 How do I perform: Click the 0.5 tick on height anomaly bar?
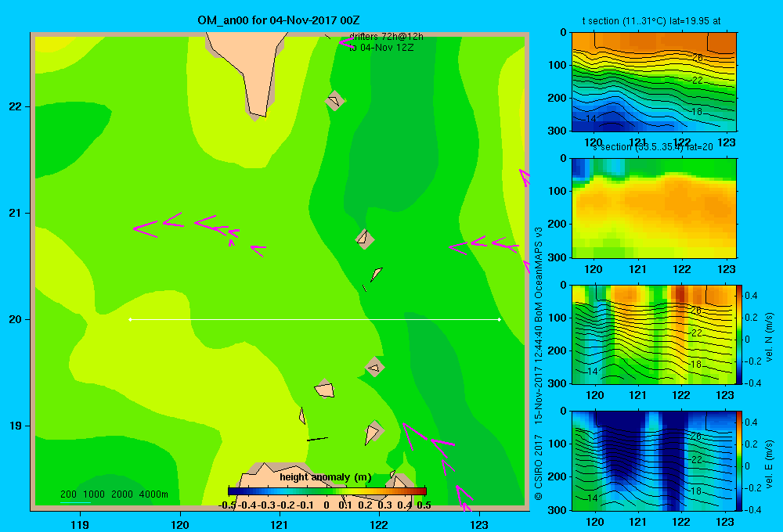[x=424, y=505]
